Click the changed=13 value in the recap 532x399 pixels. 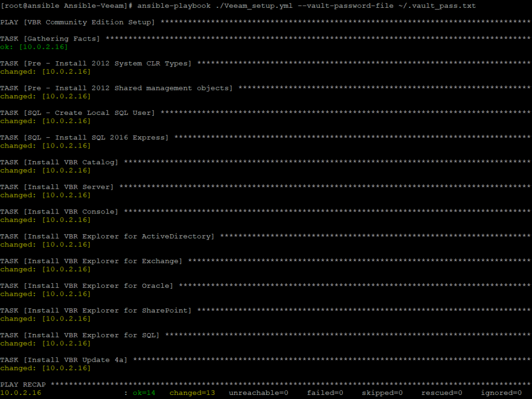pyautogui.click(x=192, y=393)
